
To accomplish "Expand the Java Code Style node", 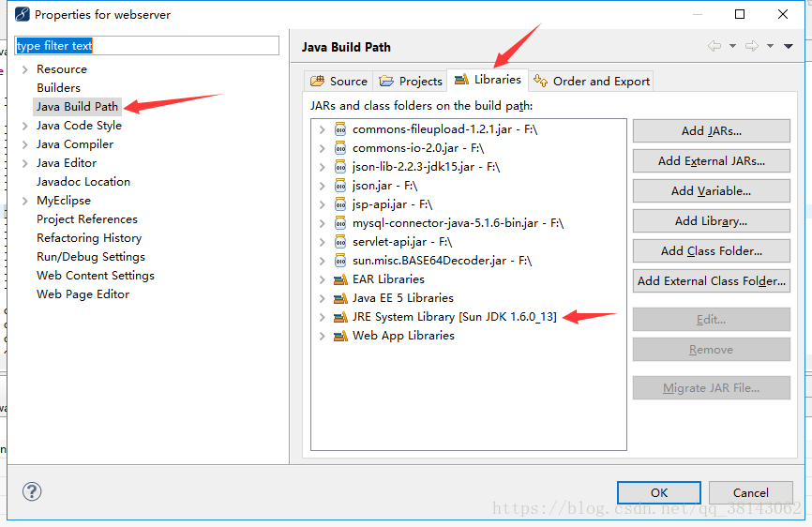I will 25,126.
